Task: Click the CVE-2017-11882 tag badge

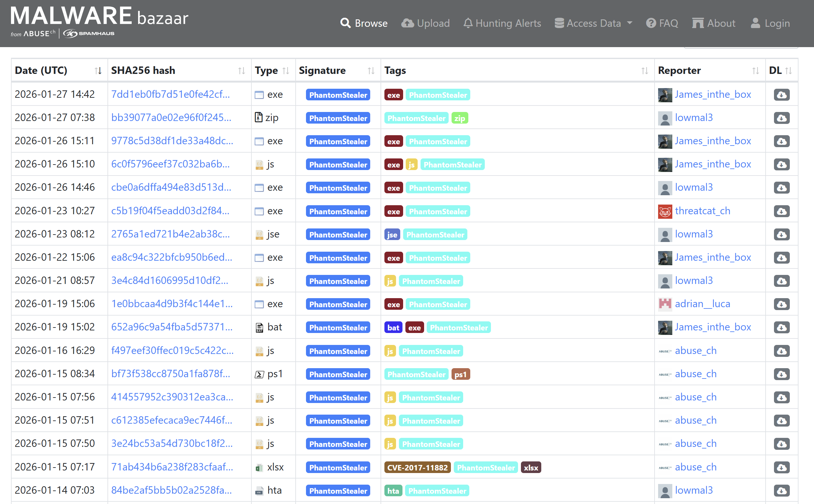Action: (417, 467)
